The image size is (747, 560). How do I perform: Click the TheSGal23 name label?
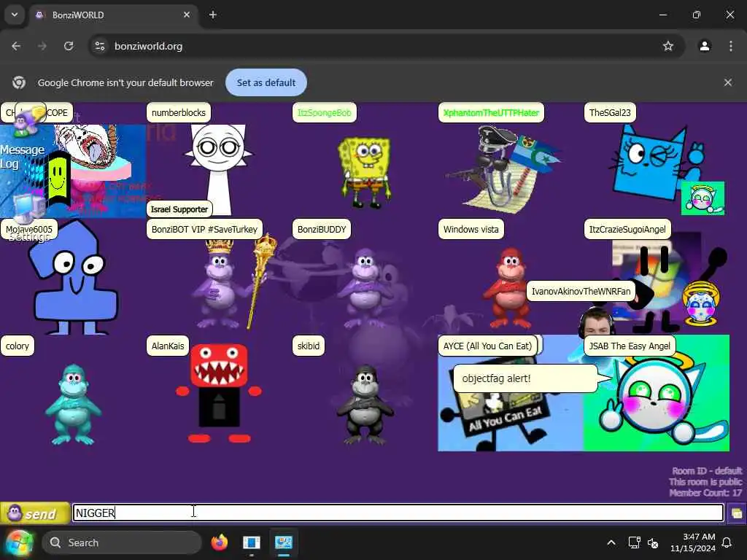[x=610, y=113]
